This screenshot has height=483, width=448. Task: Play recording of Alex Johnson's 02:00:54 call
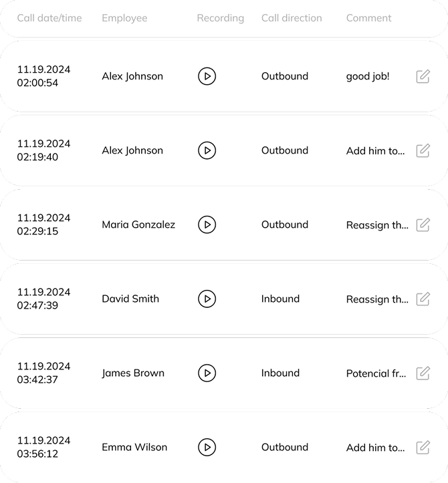point(207,76)
